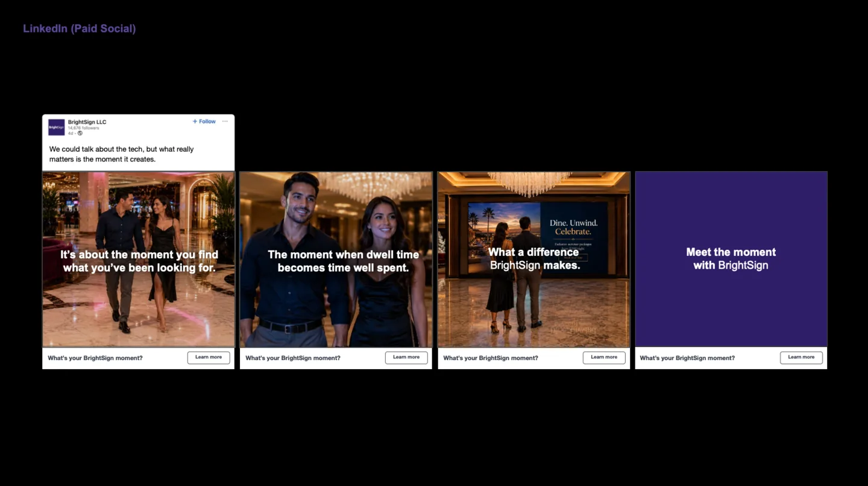Click Learn more under the couple walking image
This screenshot has width=868, height=486.
tap(209, 358)
